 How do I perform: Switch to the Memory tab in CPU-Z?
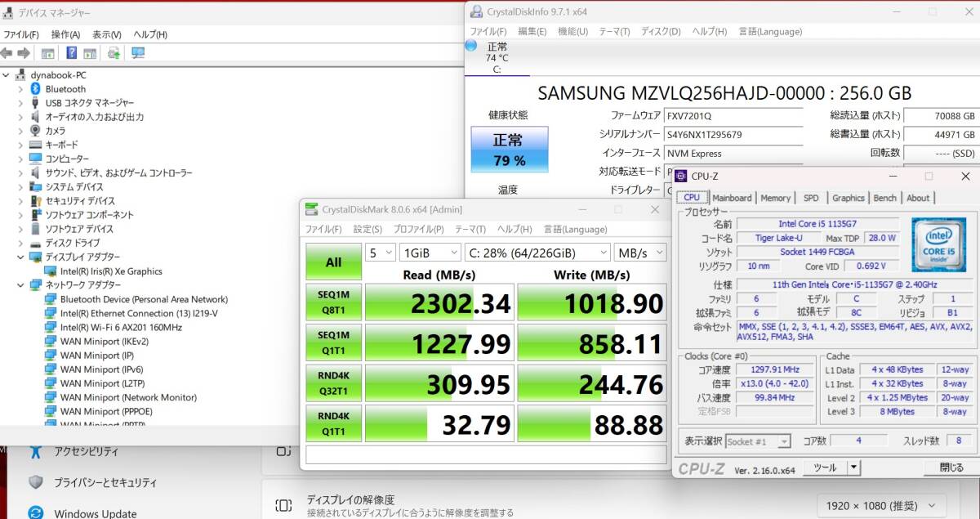click(775, 198)
